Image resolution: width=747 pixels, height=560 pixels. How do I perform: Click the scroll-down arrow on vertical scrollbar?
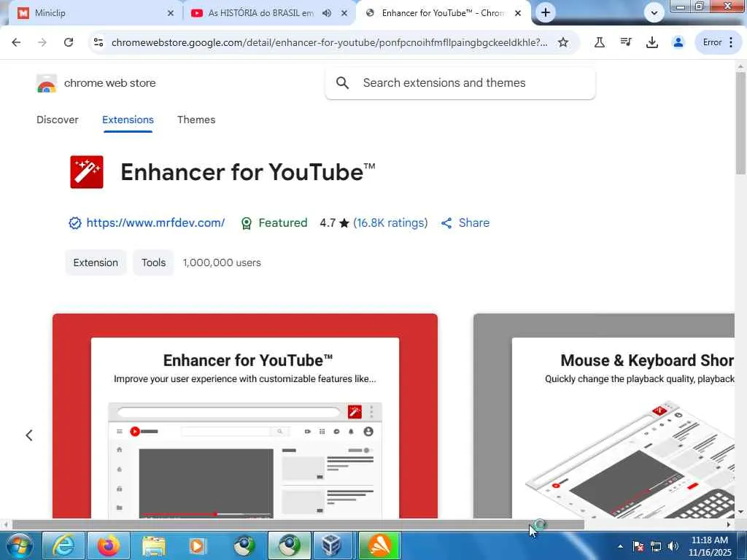coord(740,513)
